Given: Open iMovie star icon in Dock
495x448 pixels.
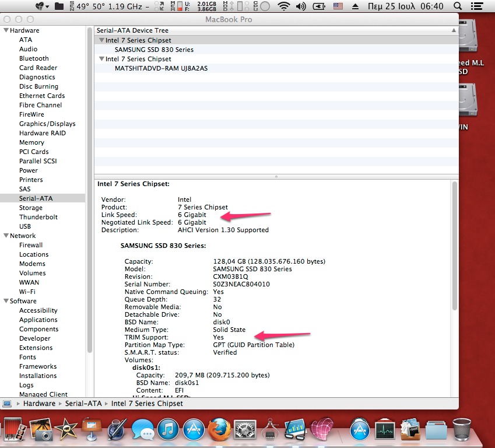Looking at the screenshot, I should [x=66, y=429].
